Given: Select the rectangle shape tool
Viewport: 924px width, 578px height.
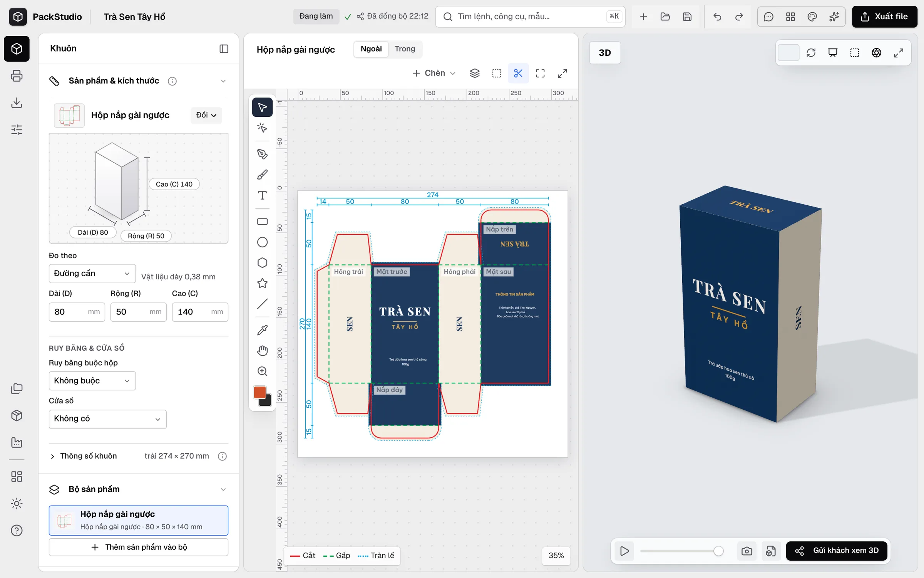Looking at the screenshot, I should click(x=262, y=222).
